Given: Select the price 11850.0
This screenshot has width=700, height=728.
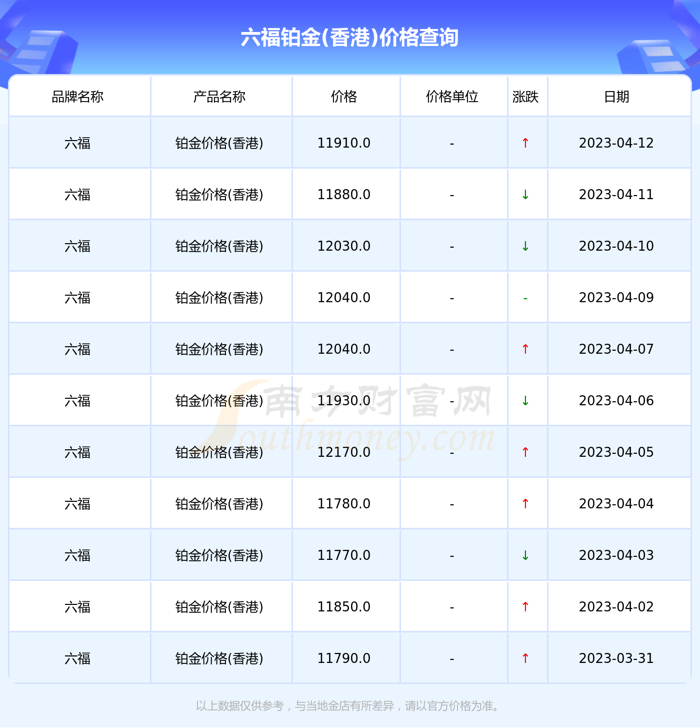Looking at the screenshot, I should pos(344,607).
